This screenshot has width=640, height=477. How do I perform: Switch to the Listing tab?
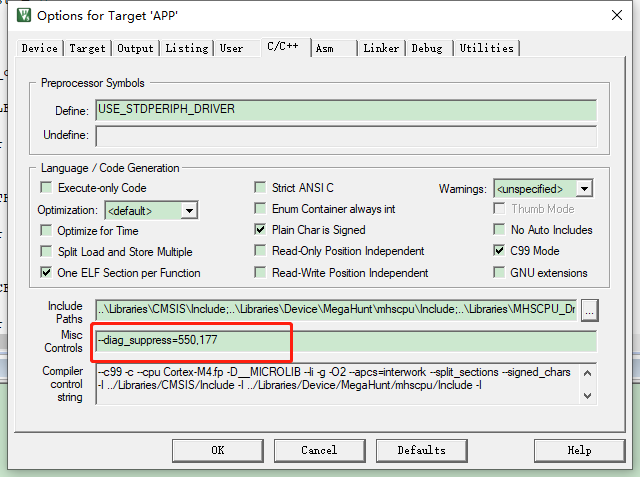click(187, 48)
